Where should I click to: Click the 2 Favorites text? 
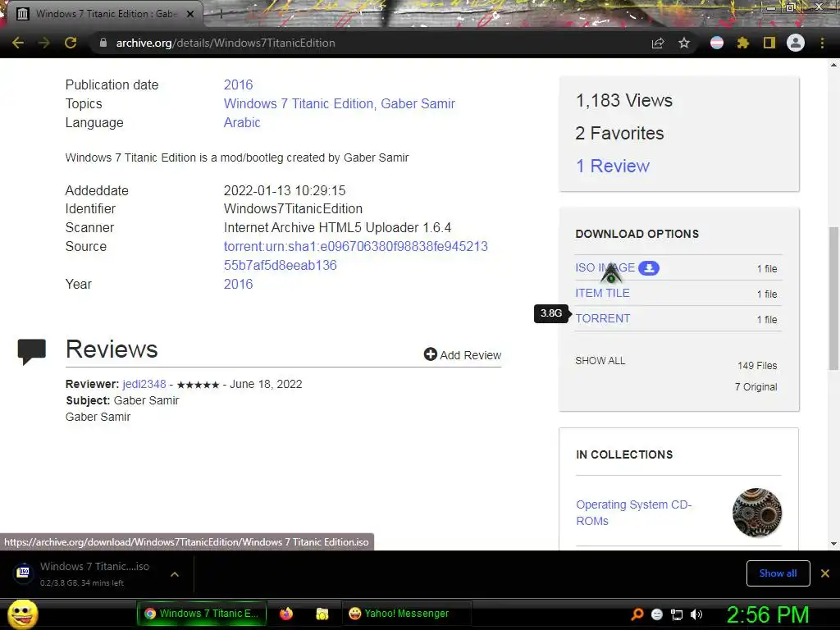pyautogui.click(x=619, y=133)
